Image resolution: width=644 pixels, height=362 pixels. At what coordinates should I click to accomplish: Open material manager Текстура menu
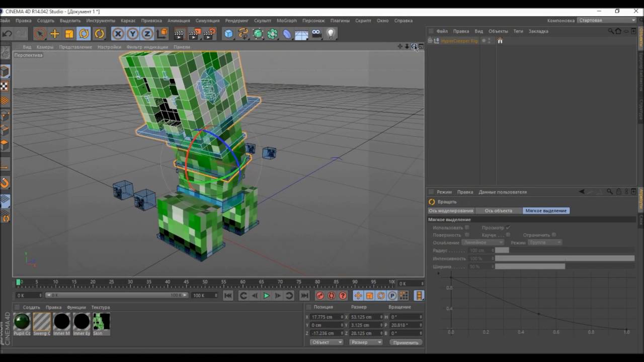coord(101,307)
